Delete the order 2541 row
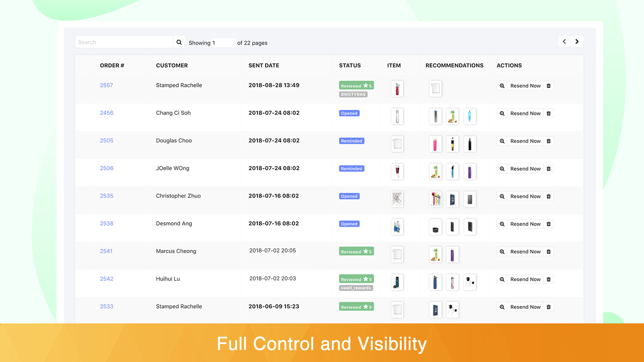Viewport: 644px width, 362px height. pos(549,252)
